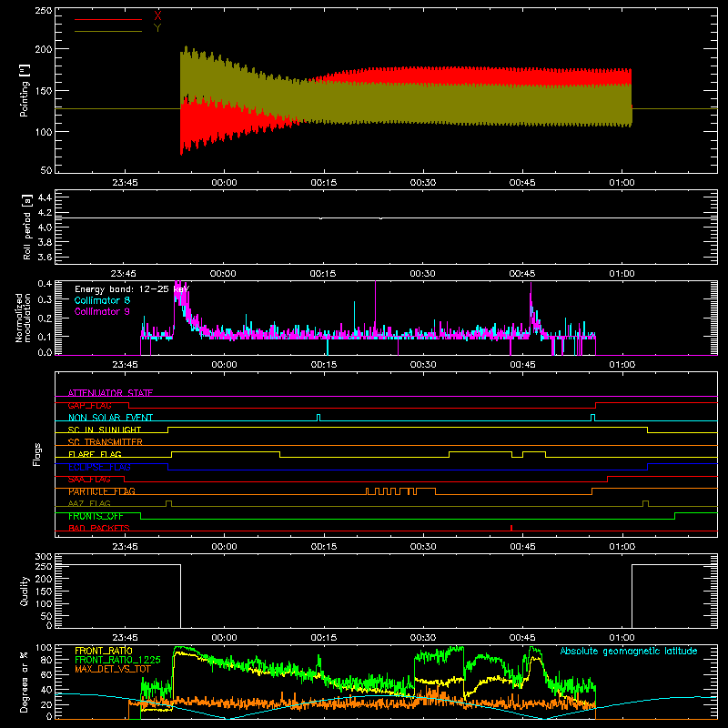
Task: Click the '150' tick on the Quality axis
Action: (44, 591)
